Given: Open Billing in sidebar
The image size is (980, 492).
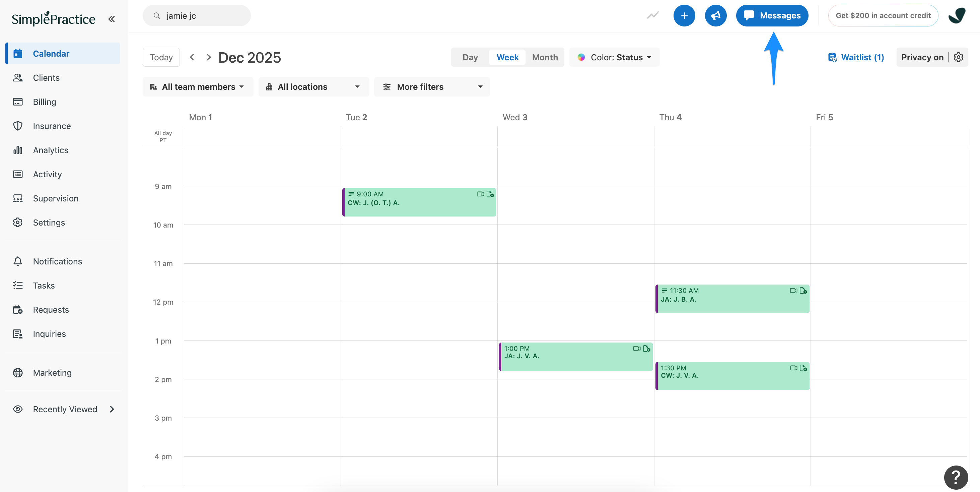Looking at the screenshot, I should (63, 102).
